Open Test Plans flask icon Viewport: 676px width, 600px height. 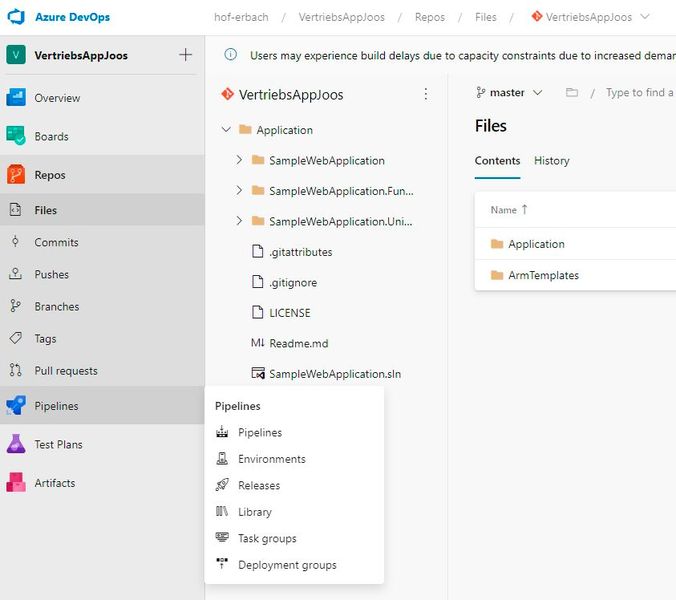point(16,444)
